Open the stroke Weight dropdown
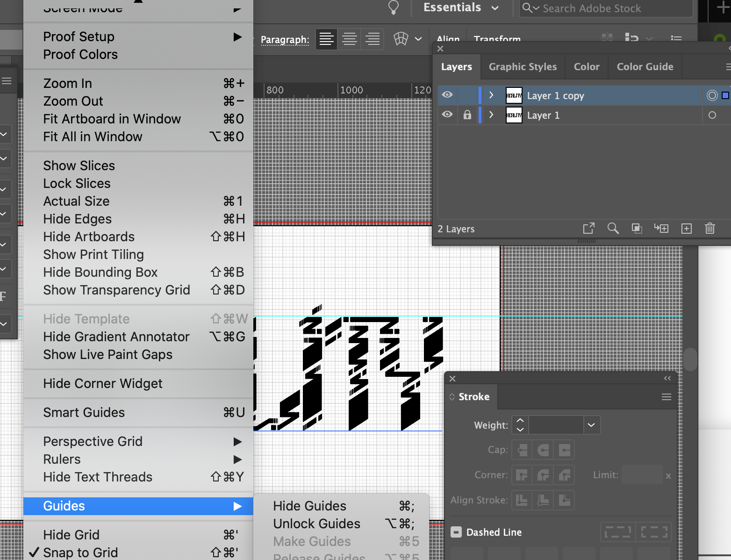 (x=591, y=425)
